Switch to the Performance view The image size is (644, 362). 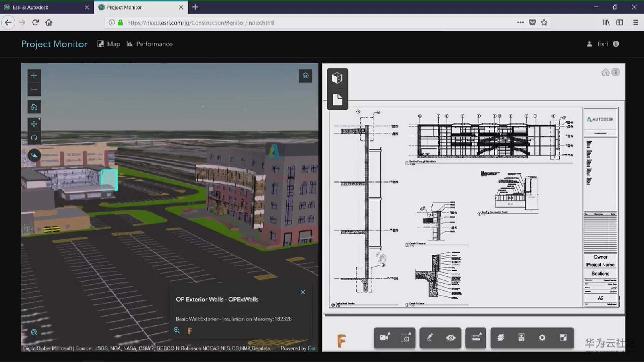click(150, 44)
